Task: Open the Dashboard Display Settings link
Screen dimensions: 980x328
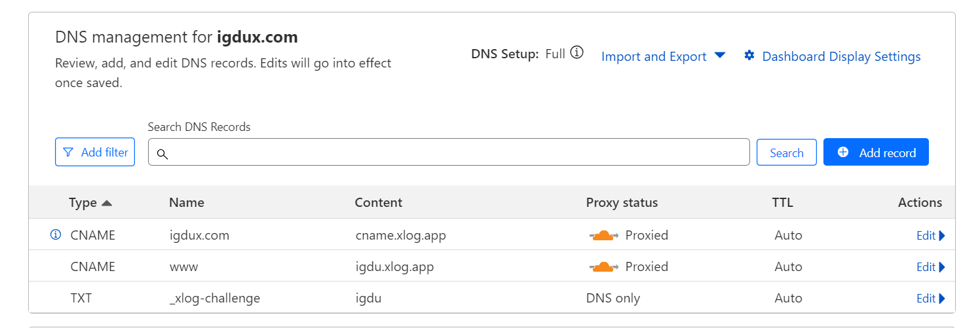Action: pos(841,56)
